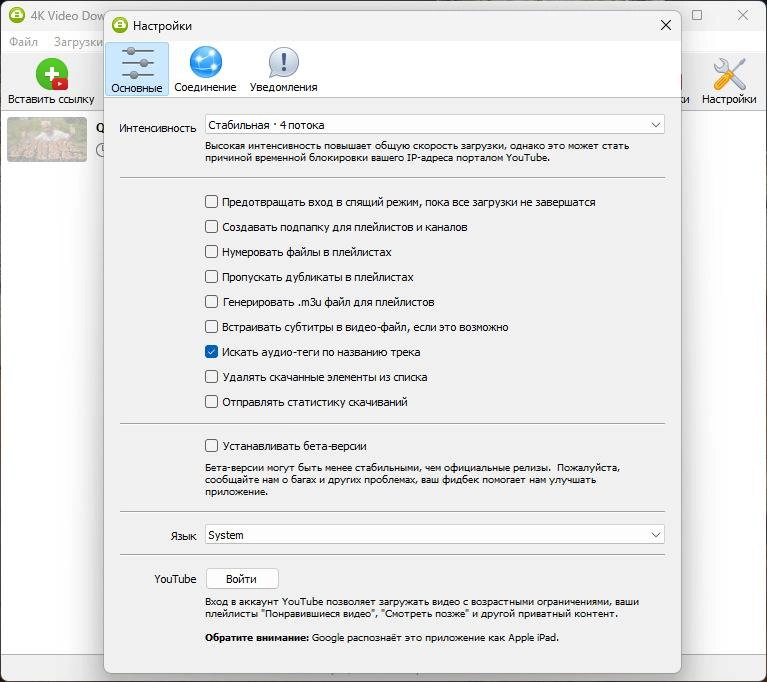Open the Файл menu in main window
Image resolution: width=767 pixels, height=682 pixels.
pyautogui.click(x=23, y=42)
